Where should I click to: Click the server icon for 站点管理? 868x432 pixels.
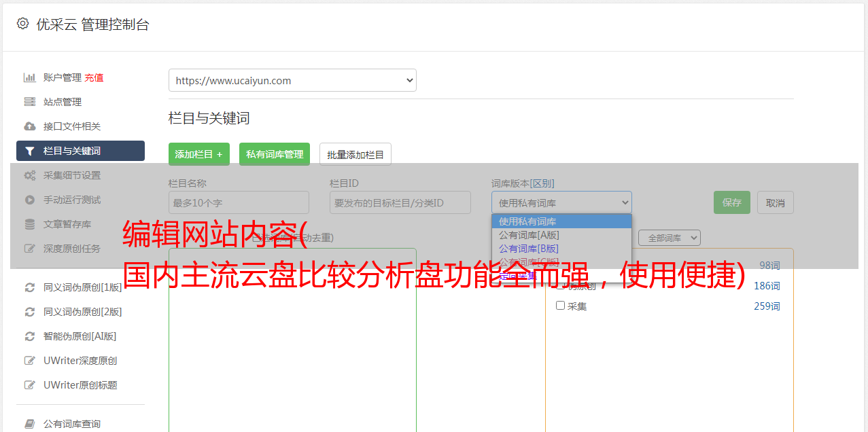[x=30, y=102]
